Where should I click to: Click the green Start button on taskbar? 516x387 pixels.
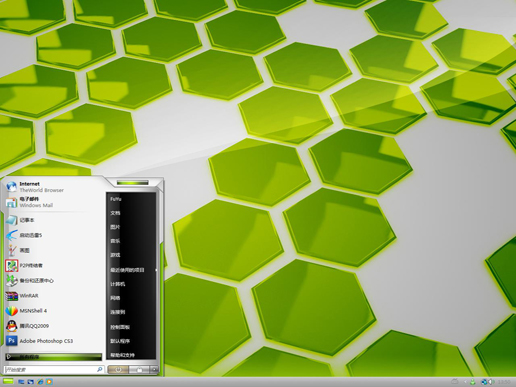8,381
